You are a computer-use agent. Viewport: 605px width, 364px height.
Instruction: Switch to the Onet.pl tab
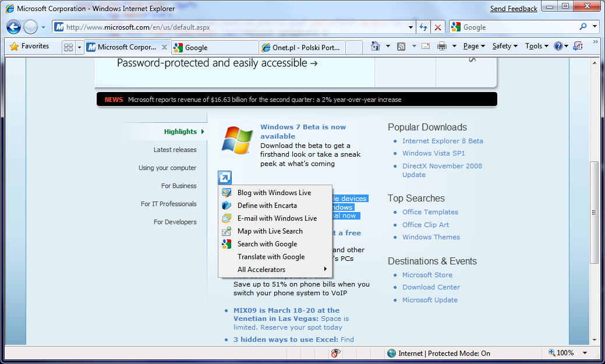302,48
